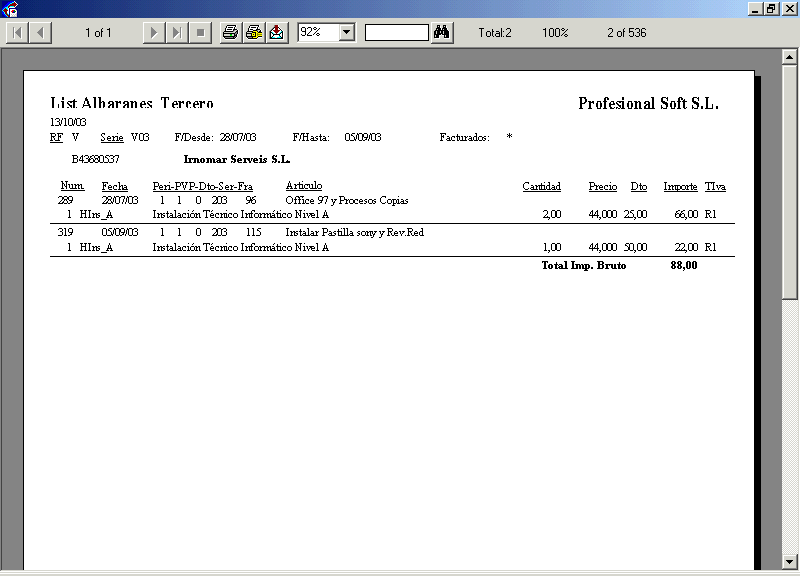Print the report with printer icon
The width and height of the screenshot is (800, 576).
(x=230, y=33)
